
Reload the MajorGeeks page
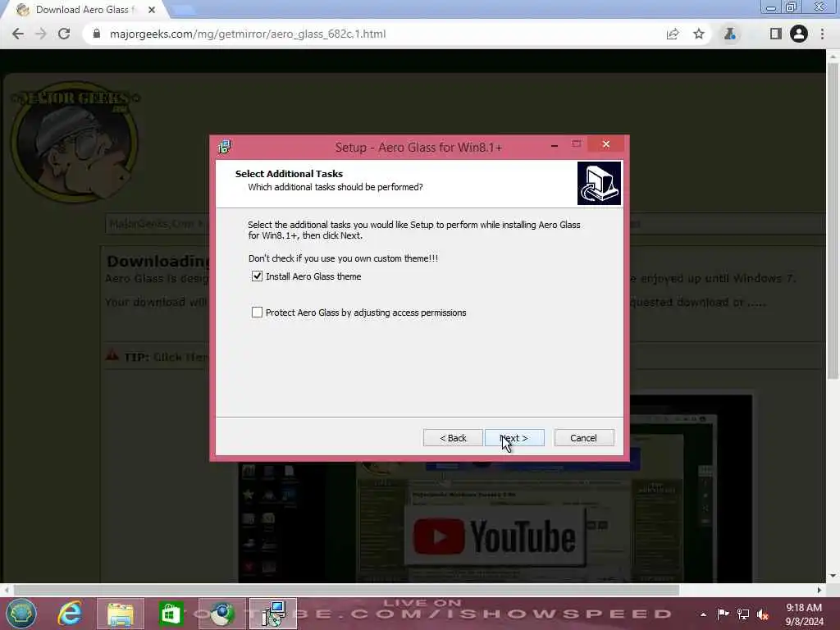pos(64,34)
